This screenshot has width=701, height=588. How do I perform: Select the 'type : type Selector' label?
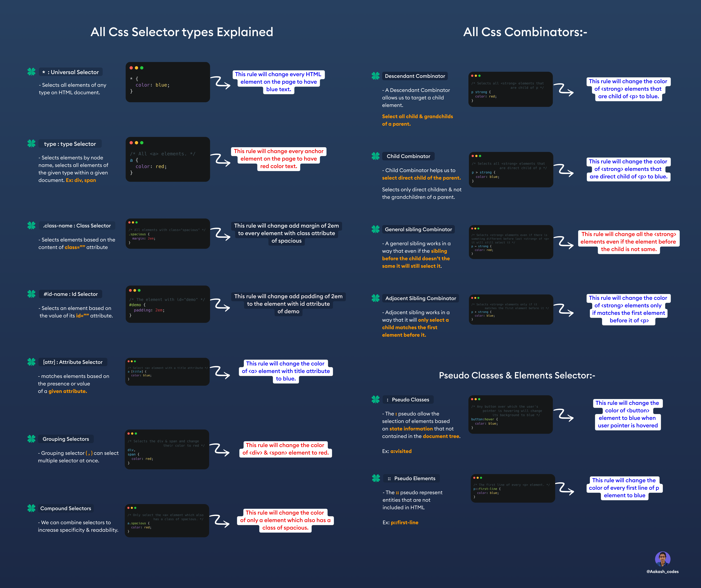tap(70, 144)
